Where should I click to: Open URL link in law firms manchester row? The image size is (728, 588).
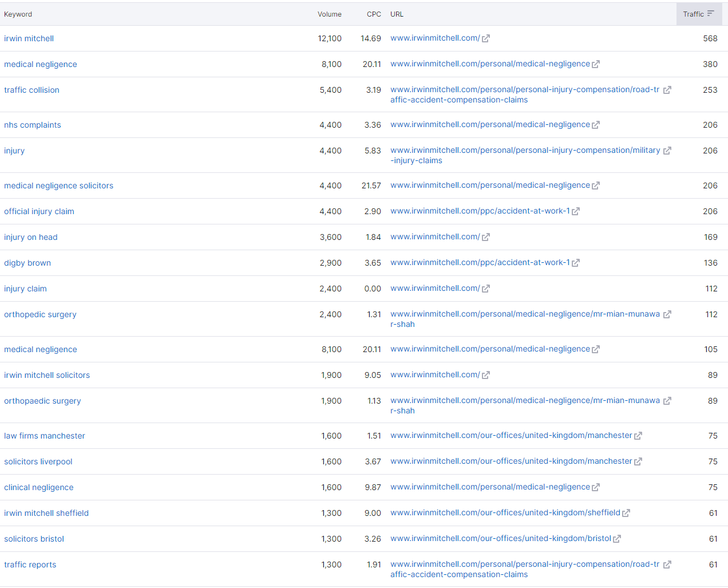pos(511,435)
